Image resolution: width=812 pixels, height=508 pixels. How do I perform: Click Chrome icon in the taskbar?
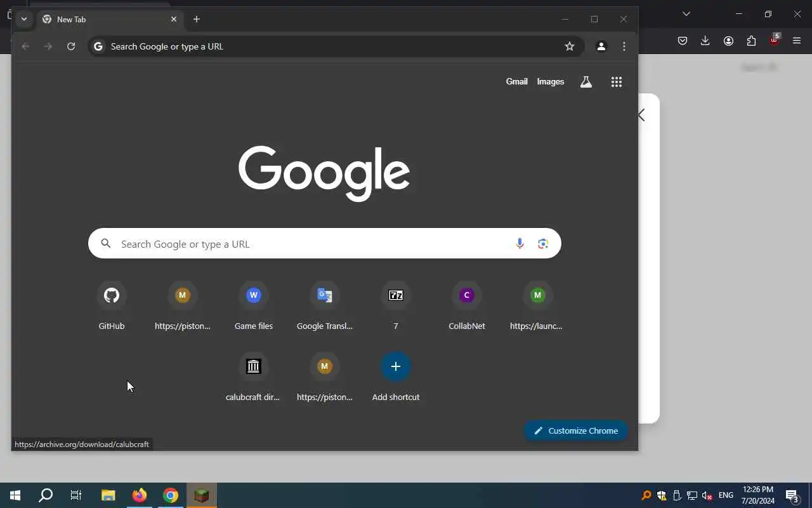171,495
